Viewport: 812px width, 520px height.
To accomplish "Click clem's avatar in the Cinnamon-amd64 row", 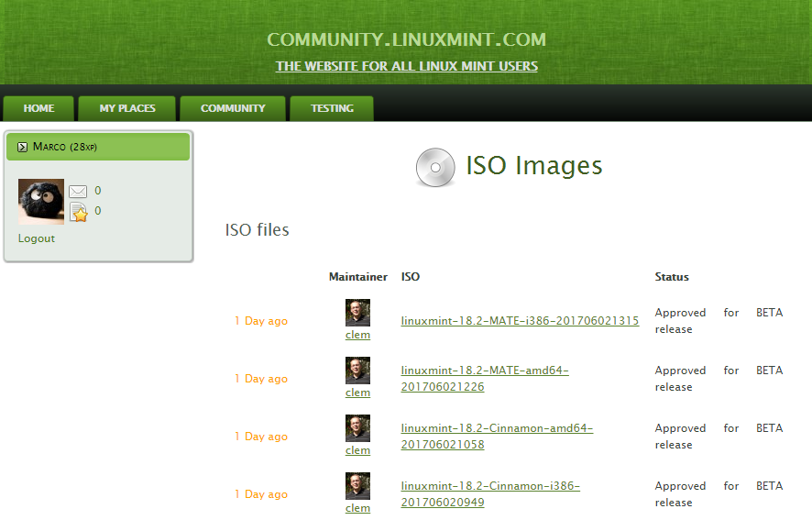I will [x=357, y=428].
